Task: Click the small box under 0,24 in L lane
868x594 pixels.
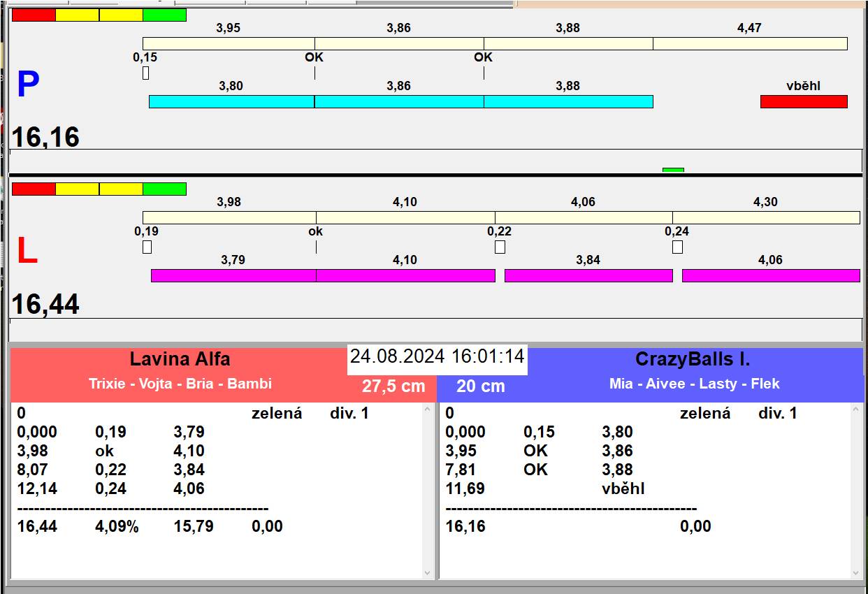Action: [x=677, y=247]
